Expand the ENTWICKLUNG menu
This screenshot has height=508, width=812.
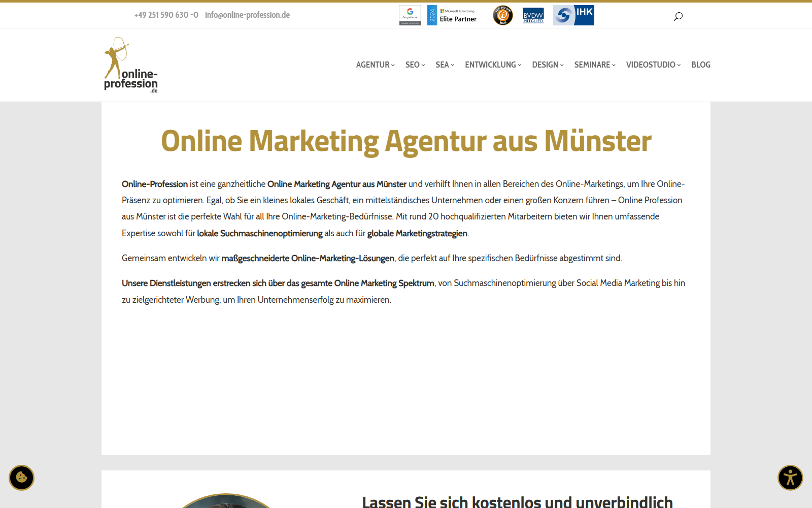(493, 65)
